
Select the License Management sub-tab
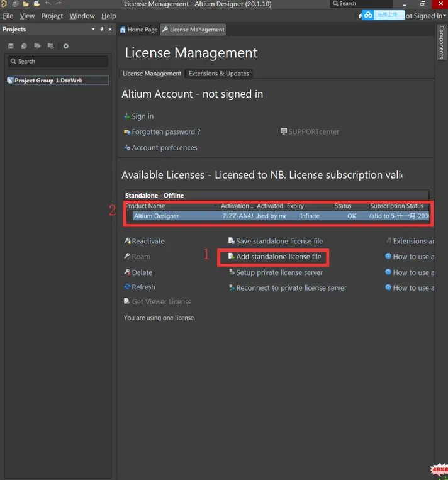(x=152, y=74)
